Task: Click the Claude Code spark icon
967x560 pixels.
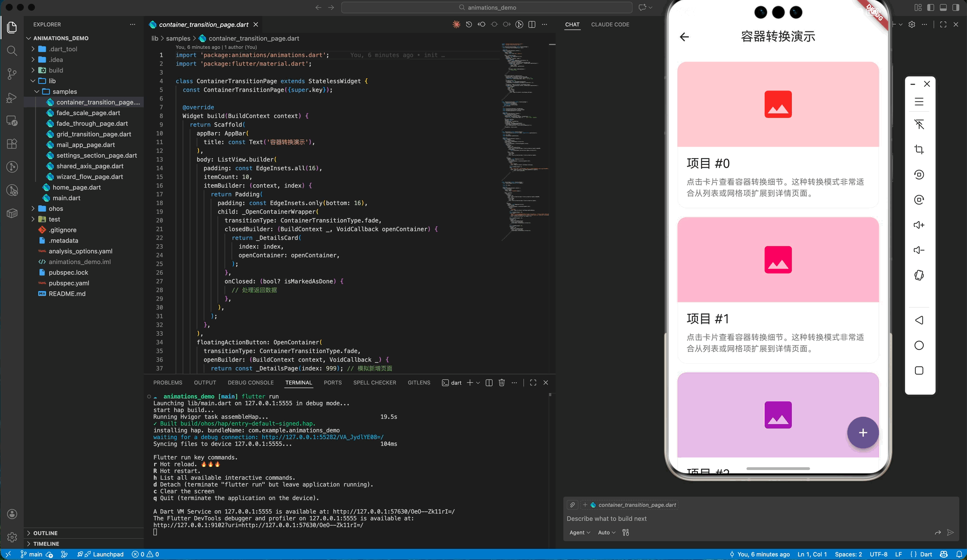Action: tap(456, 25)
